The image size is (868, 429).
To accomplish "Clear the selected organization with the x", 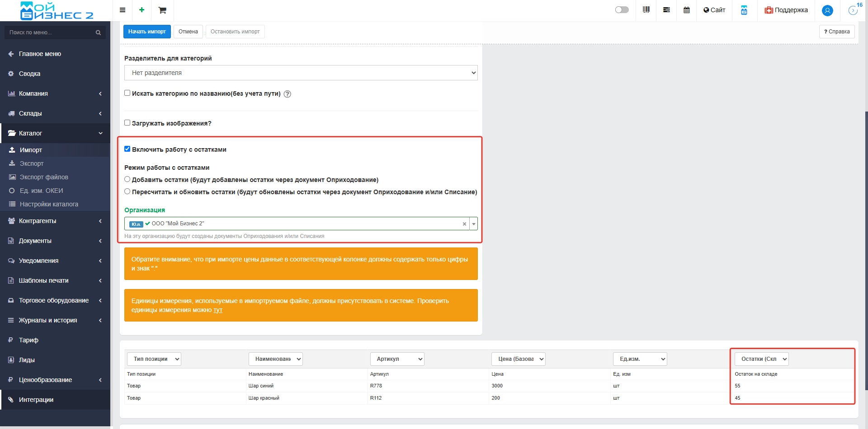I will (464, 224).
